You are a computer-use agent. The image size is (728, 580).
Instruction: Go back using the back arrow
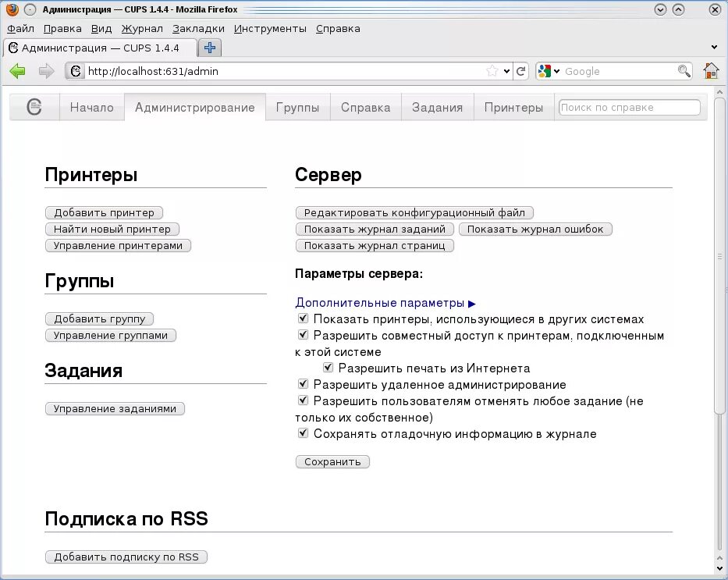17,71
